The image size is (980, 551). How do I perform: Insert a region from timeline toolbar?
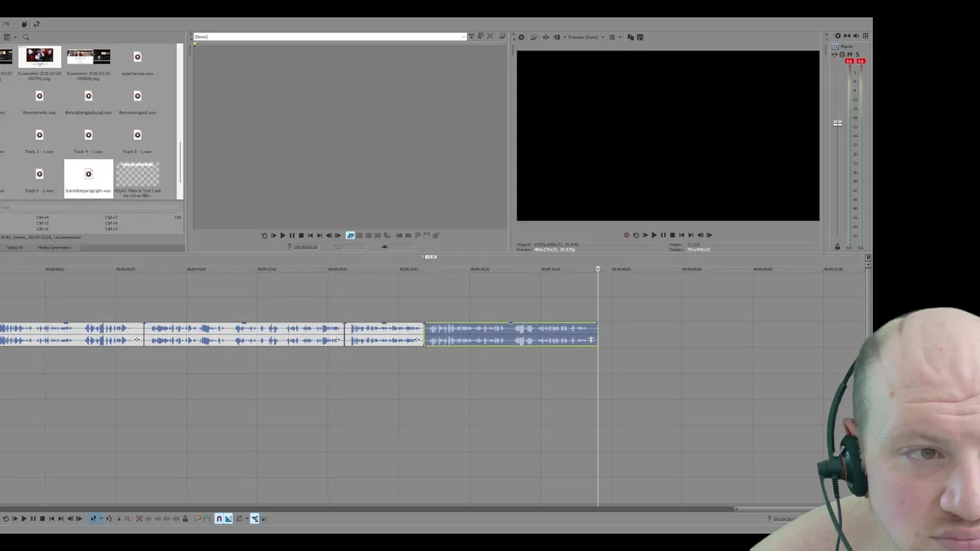click(x=207, y=519)
